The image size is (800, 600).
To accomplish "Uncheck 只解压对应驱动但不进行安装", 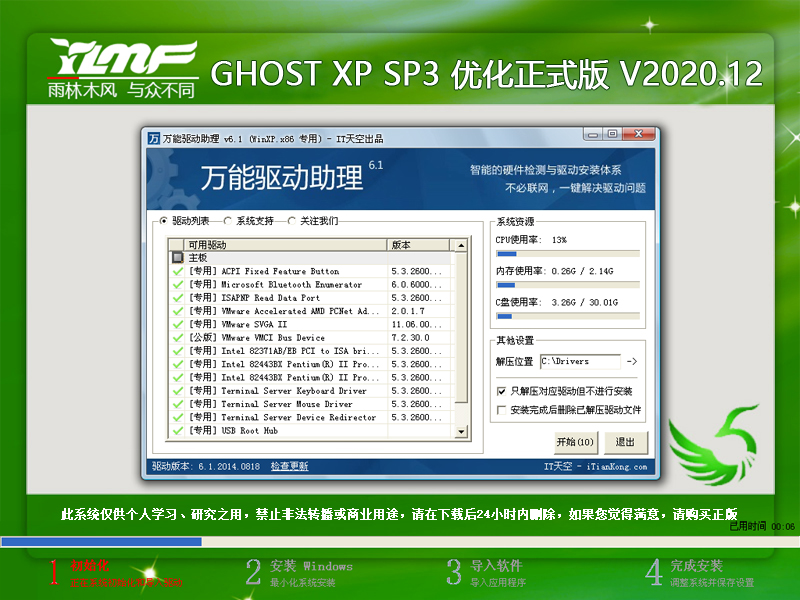I will (504, 392).
